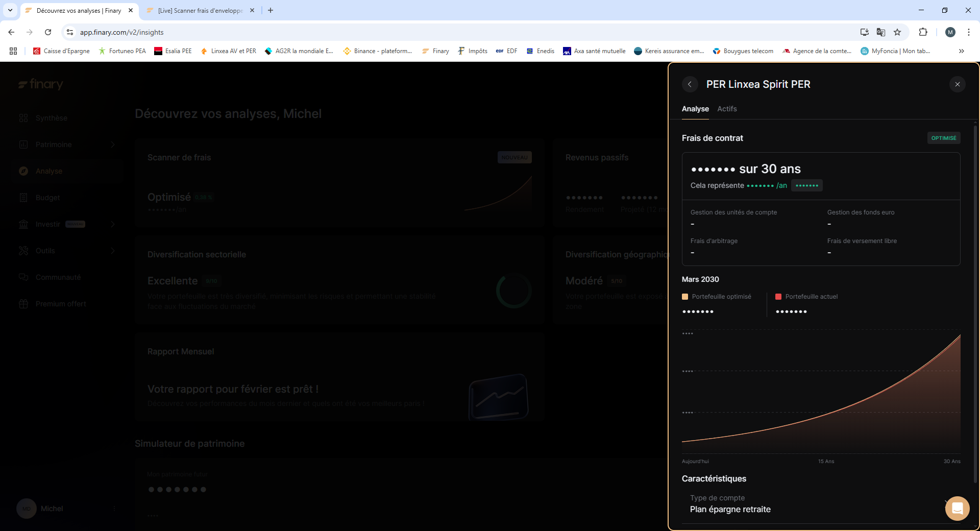Open Chrome extensions puzzle icon
Image resolution: width=980 pixels, height=531 pixels.
click(923, 32)
